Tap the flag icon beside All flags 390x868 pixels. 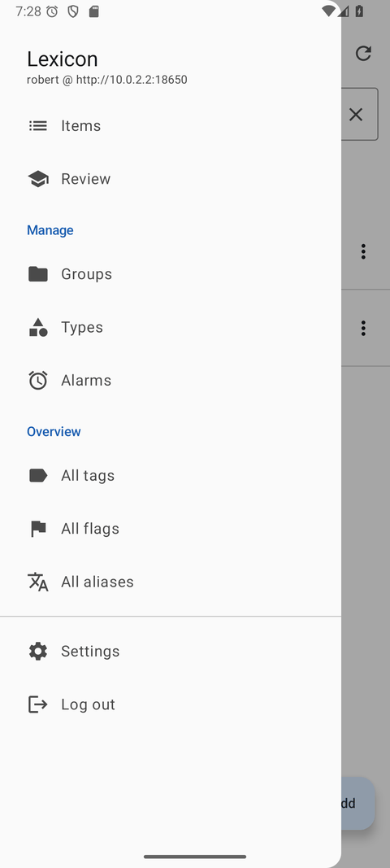click(x=38, y=529)
